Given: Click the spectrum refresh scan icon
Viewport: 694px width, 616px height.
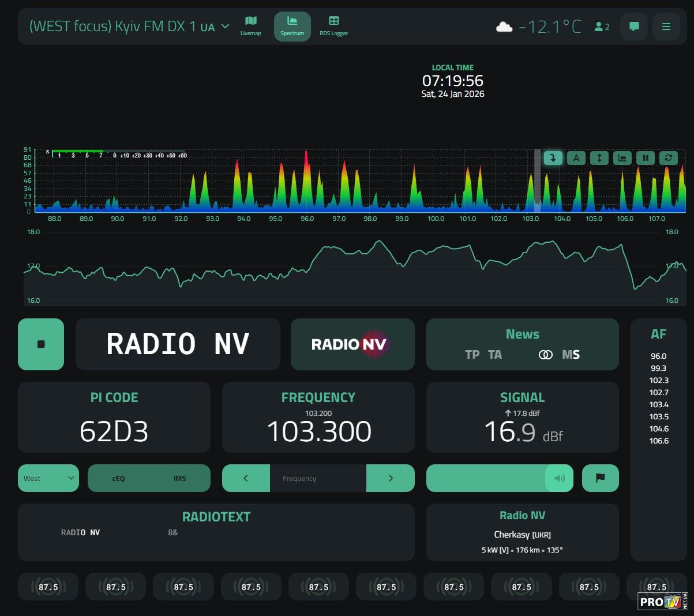Looking at the screenshot, I should click(x=668, y=157).
